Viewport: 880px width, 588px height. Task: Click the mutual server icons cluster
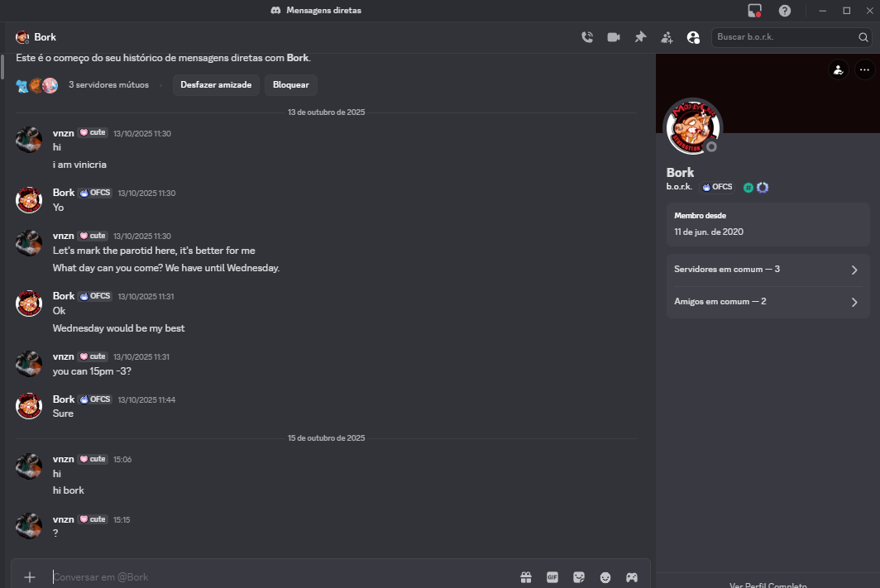click(37, 85)
